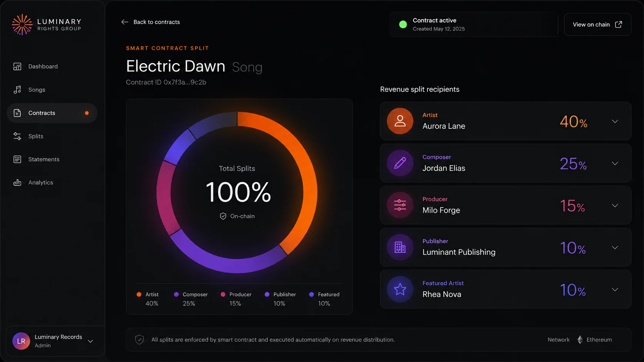Click the 40% value for Aurora Lane
This screenshot has width=644, height=362.
(x=574, y=122)
